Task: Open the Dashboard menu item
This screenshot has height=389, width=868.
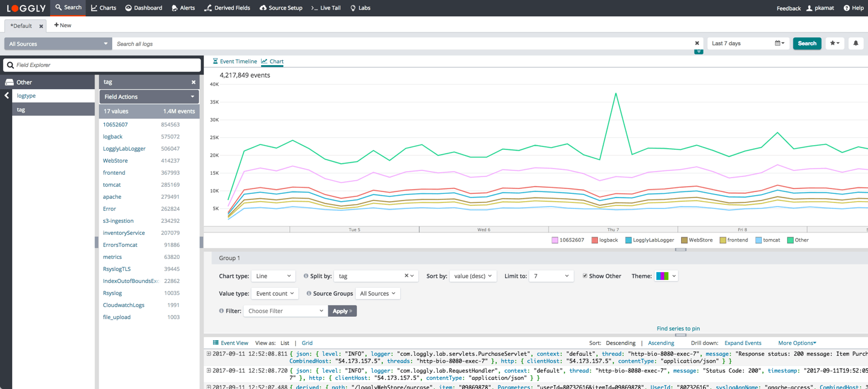Action: [143, 8]
